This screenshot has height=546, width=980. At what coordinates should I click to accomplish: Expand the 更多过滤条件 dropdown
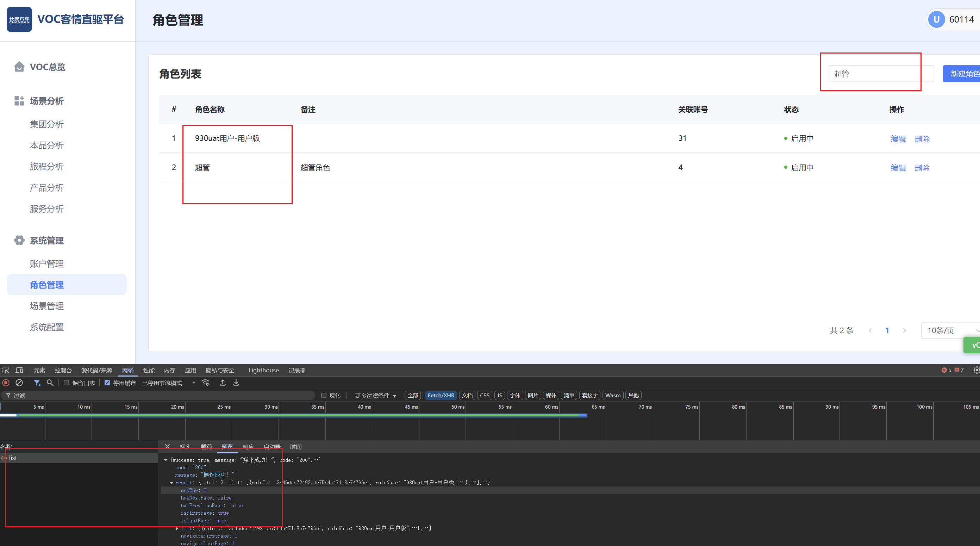coord(375,396)
